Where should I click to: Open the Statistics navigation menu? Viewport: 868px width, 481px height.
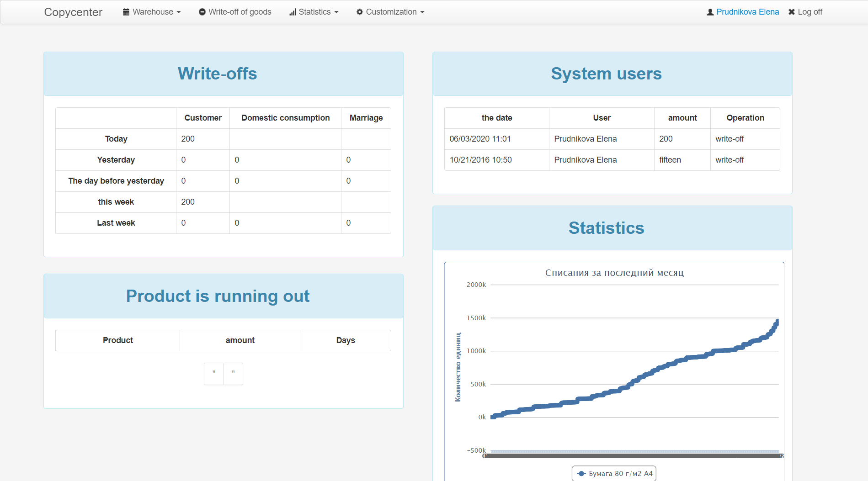click(x=314, y=12)
